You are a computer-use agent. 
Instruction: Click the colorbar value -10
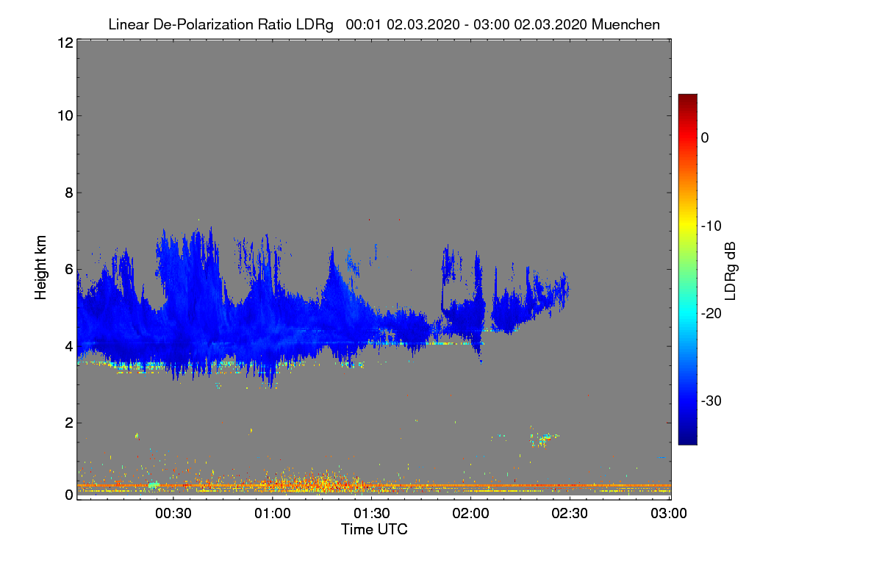click(x=710, y=226)
